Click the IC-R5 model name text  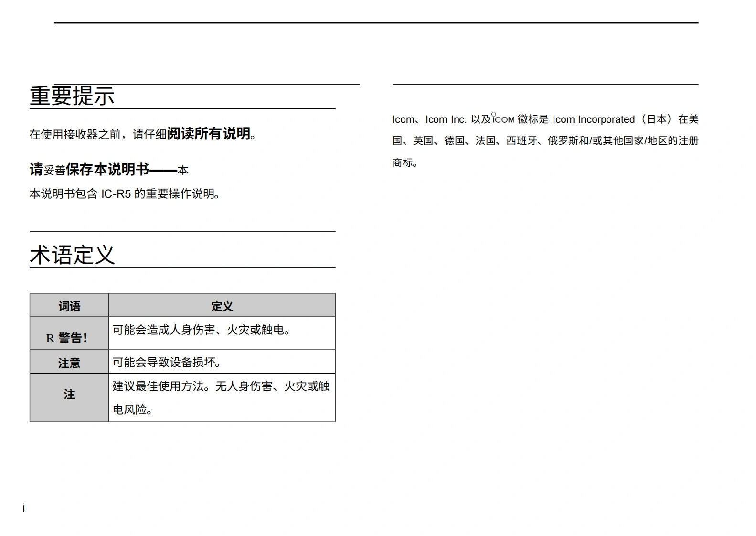pyautogui.click(x=116, y=194)
